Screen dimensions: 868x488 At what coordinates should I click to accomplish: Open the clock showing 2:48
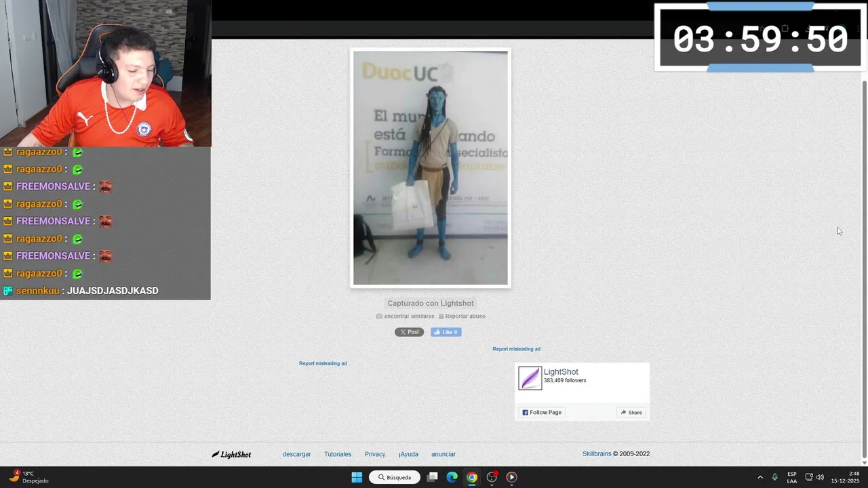(x=846, y=477)
